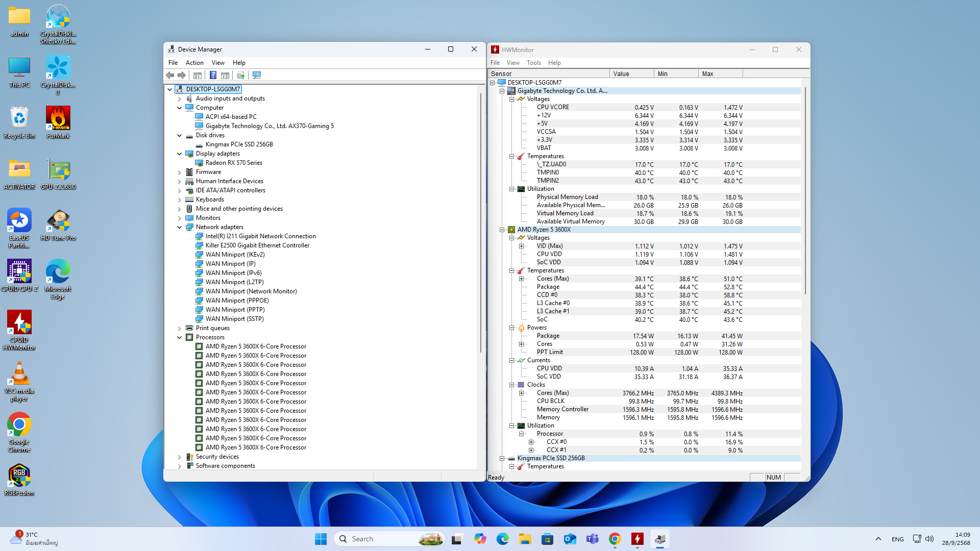This screenshot has width=980, height=551.
Task: Open View menu in Device Manager
Action: [x=218, y=63]
